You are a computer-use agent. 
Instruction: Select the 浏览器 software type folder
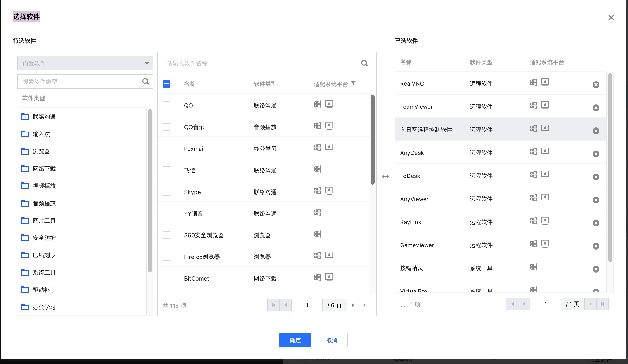tap(36, 151)
